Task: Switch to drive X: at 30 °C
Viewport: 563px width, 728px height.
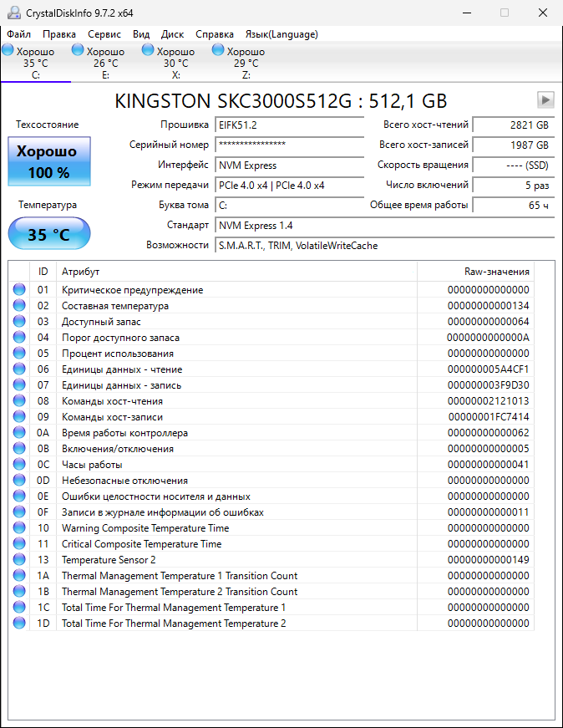Action: (176, 62)
